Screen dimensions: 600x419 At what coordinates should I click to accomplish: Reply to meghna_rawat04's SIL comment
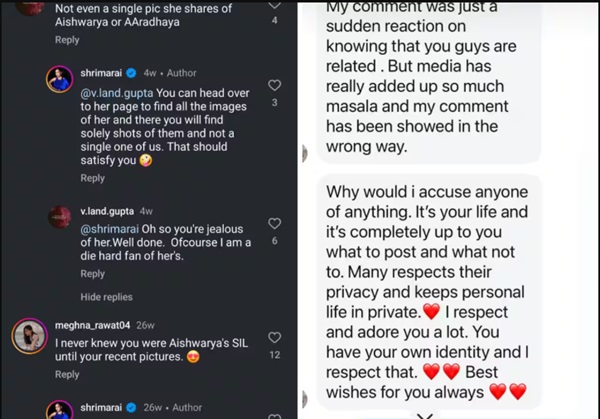pos(67,375)
